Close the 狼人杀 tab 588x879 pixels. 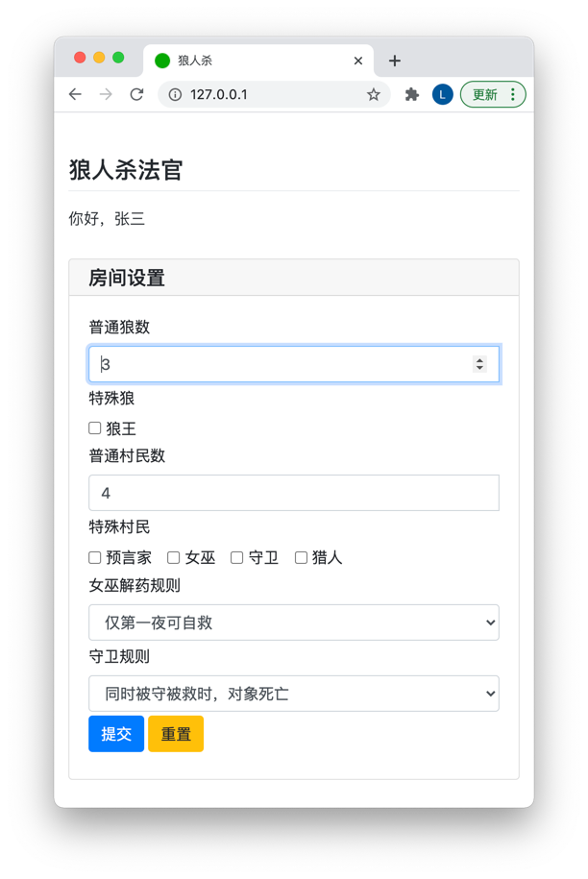tap(358, 61)
